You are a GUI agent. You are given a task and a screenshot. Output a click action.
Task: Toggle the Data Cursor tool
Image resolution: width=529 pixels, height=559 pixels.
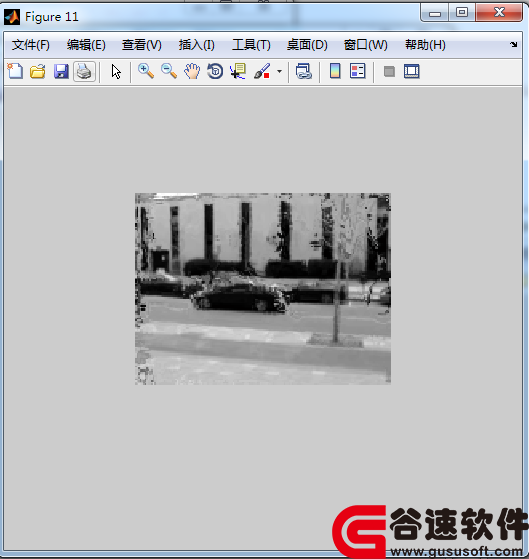pyautogui.click(x=238, y=72)
